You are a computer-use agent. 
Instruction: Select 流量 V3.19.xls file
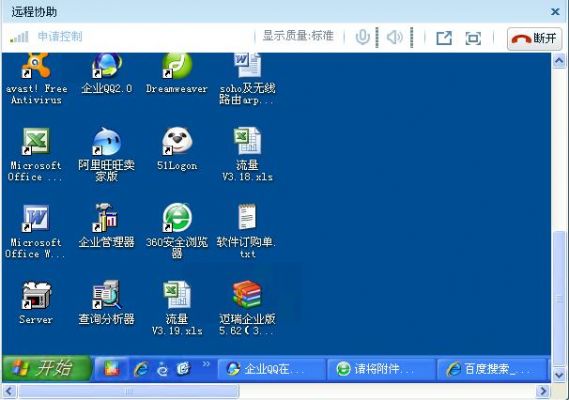pyautogui.click(x=177, y=308)
